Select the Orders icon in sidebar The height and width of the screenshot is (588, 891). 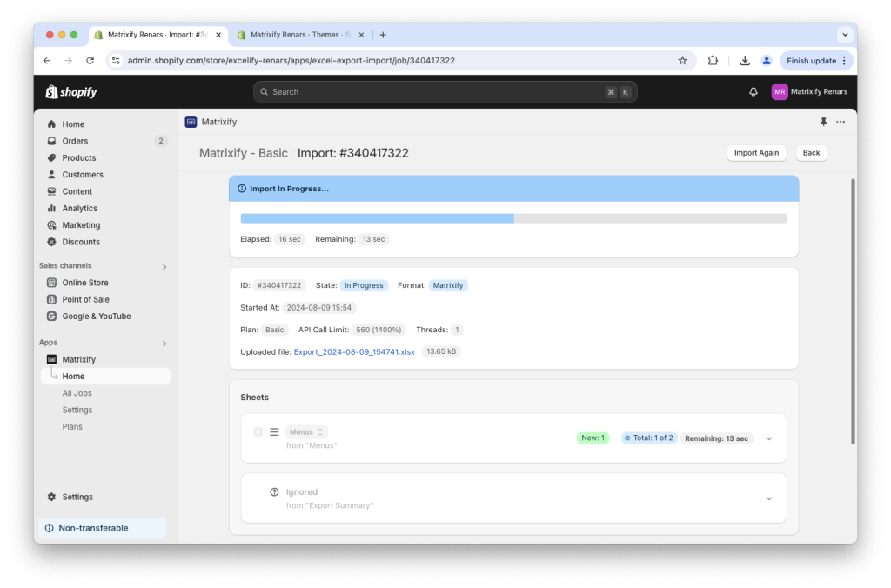(52, 140)
